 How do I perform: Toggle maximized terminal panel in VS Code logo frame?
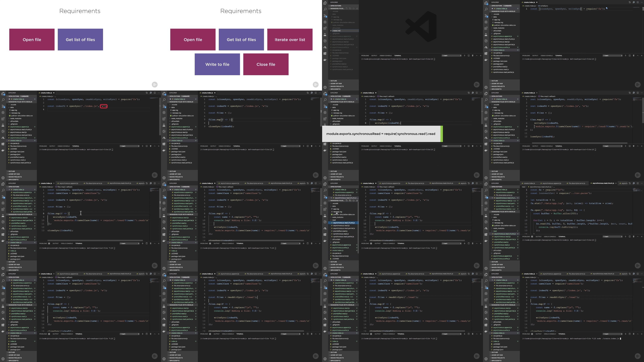tap(477, 56)
